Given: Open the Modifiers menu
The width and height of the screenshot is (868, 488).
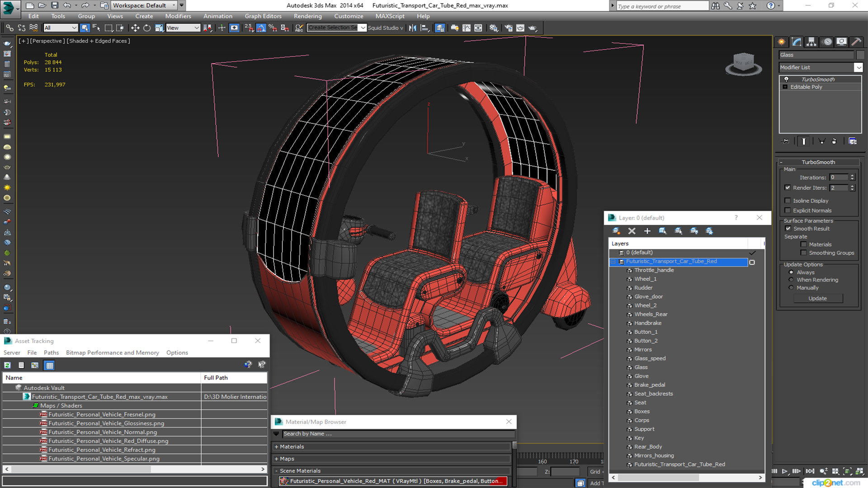Looking at the screenshot, I should click(178, 16).
